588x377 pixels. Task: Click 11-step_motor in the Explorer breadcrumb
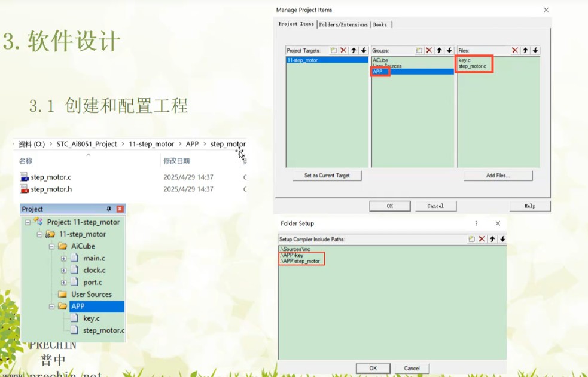click(x=151, y=144)
